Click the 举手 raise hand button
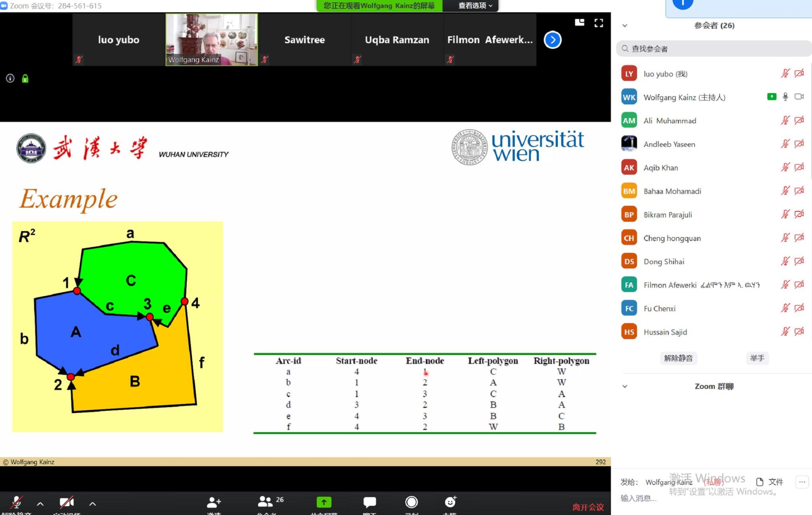 (757, 358)
